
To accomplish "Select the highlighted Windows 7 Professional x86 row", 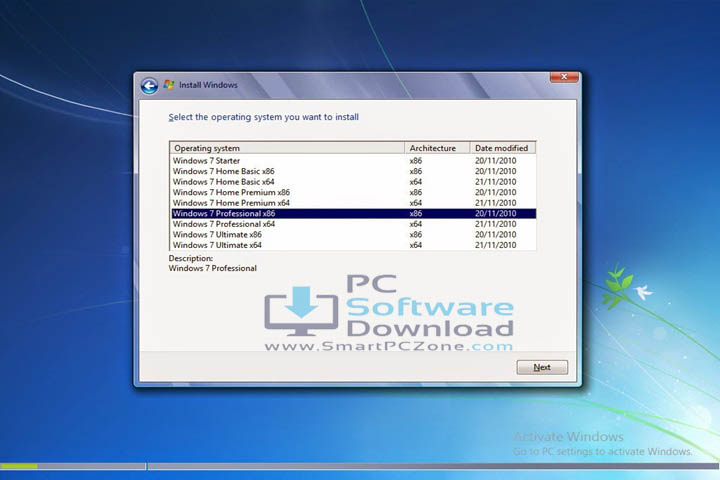I will point(353,214).
